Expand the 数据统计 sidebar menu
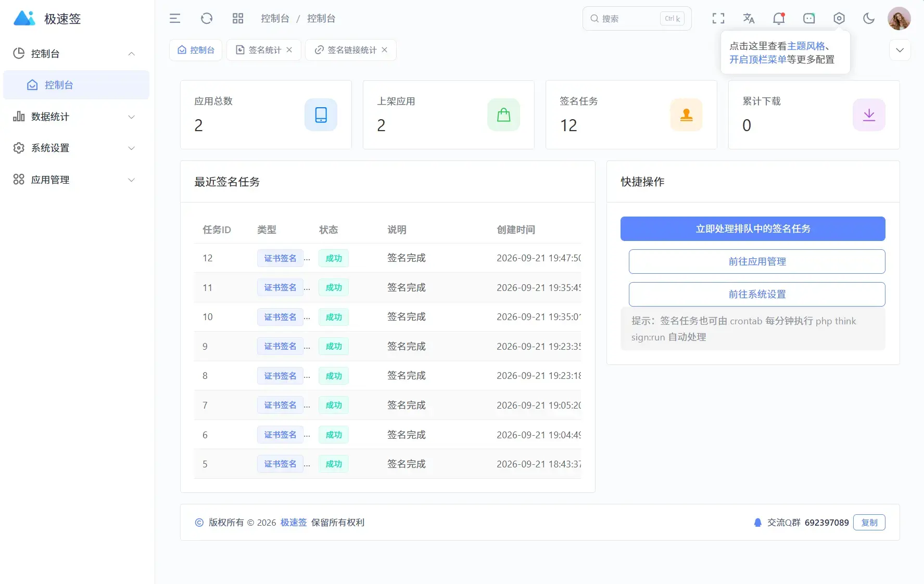Viewport: 924px width, 584px height. (x=76, y=117)
